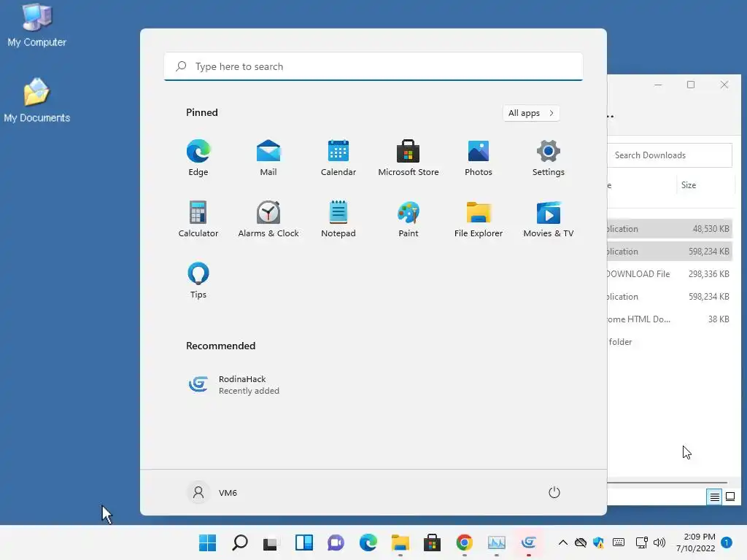Click Search Downloads box in Explorer window
The height and width of the screenshot is (560, 747).
click(x=670, y=155)
